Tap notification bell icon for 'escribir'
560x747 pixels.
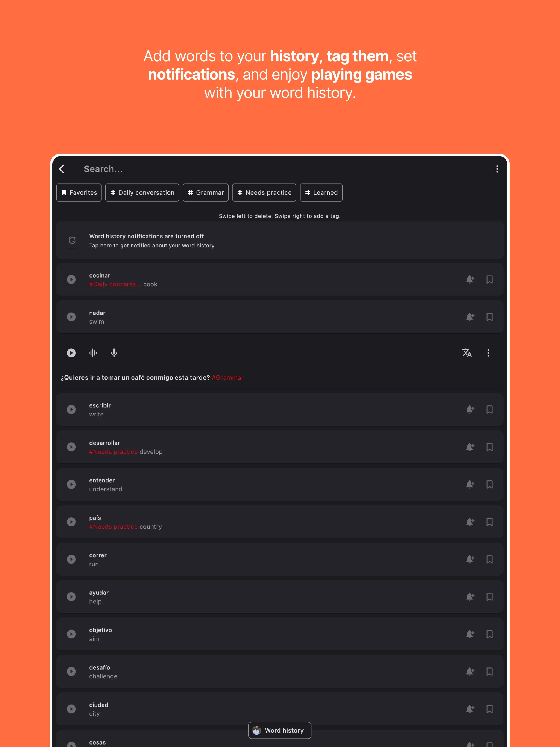tap(469, 409)
